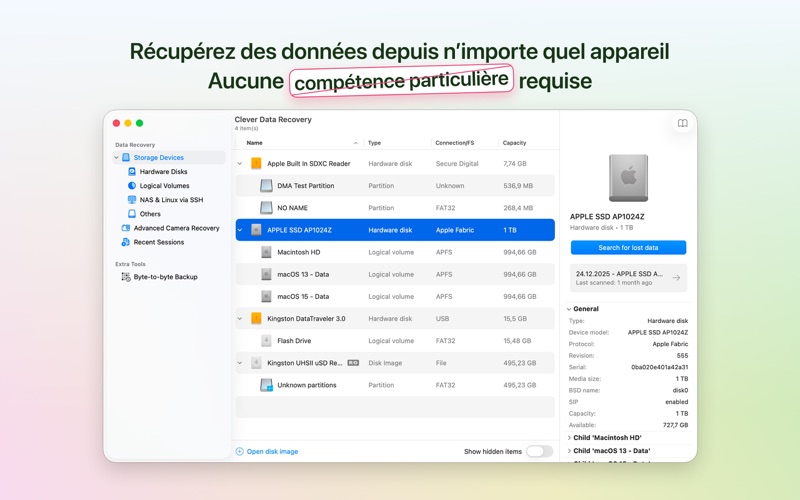The width and height of the screenshot is (800, 500).
Task: Select the Macintosh HD row name
Action: click(x=298, y=252)
